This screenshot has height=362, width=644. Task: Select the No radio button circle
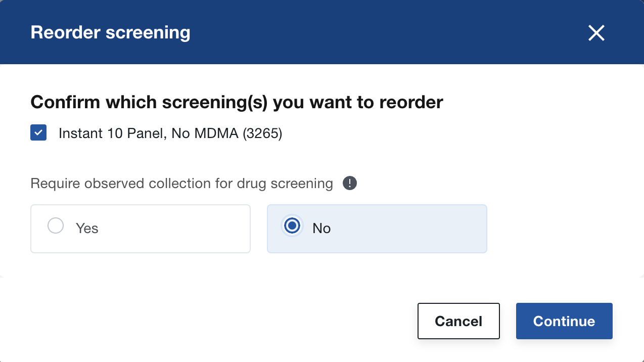click(x=292, y=225)
